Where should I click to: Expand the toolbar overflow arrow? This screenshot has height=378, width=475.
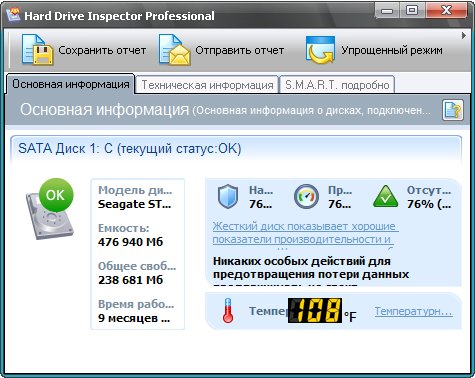tap(464, 35)
